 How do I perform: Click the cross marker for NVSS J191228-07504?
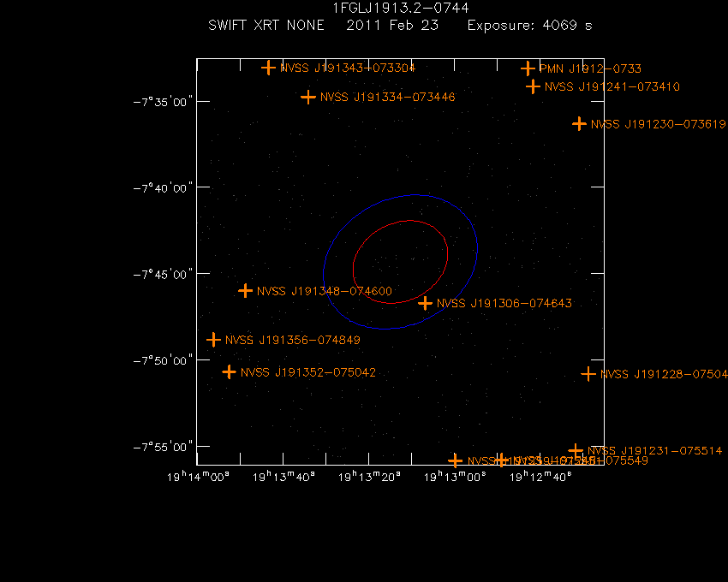(588, 374)
